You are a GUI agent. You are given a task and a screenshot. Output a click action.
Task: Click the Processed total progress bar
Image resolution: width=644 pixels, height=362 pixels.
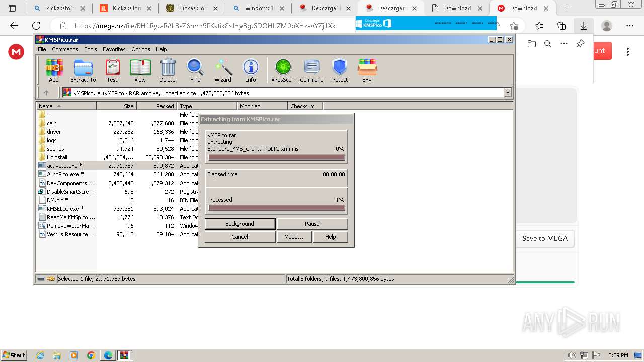[276, 208]
